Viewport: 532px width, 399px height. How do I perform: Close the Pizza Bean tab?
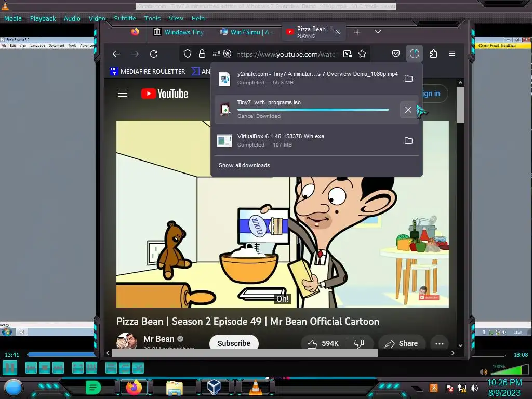pyautogui.click(x=338, y=32)
